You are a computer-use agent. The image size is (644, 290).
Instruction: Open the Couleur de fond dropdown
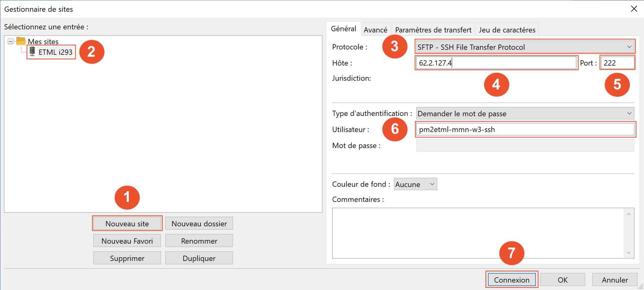[x=415, y=184]
